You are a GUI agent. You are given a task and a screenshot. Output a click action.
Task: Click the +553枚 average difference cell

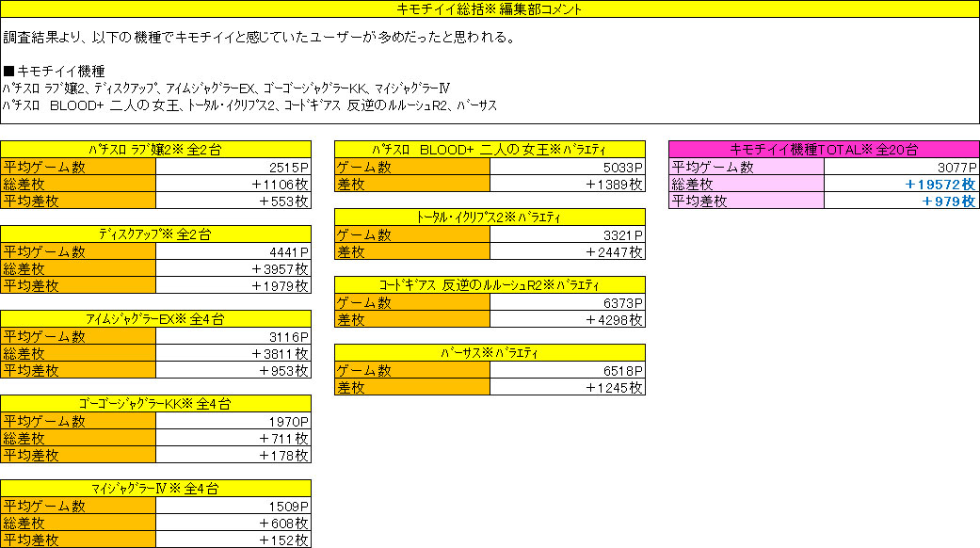[x=233, y=201]
